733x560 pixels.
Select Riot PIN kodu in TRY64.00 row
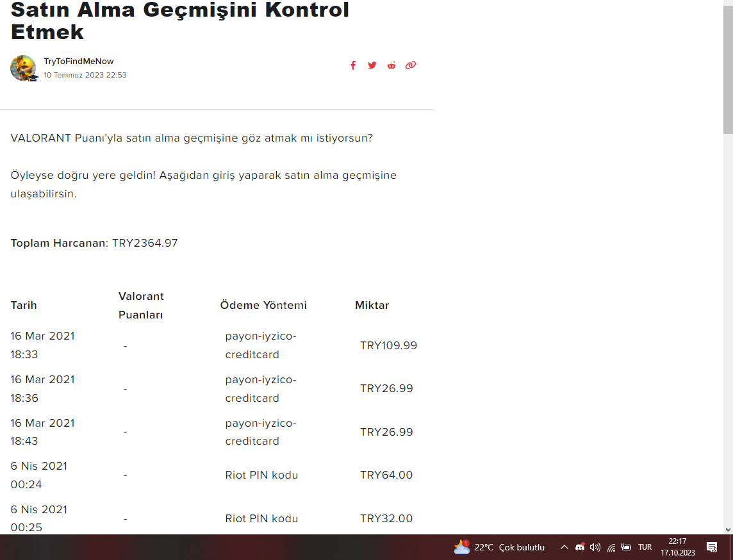(262, 475)
